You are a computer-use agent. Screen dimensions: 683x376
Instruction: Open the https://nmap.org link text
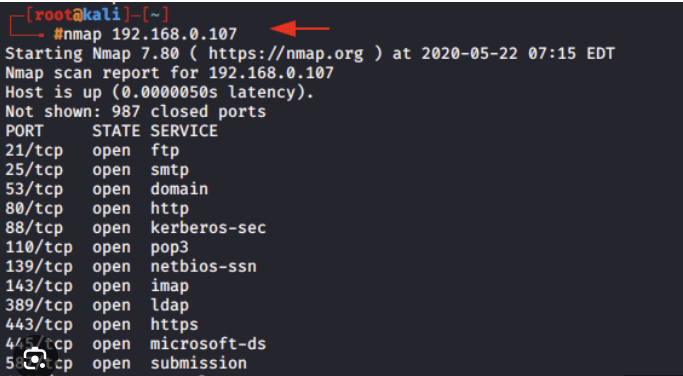pos(286,54)
